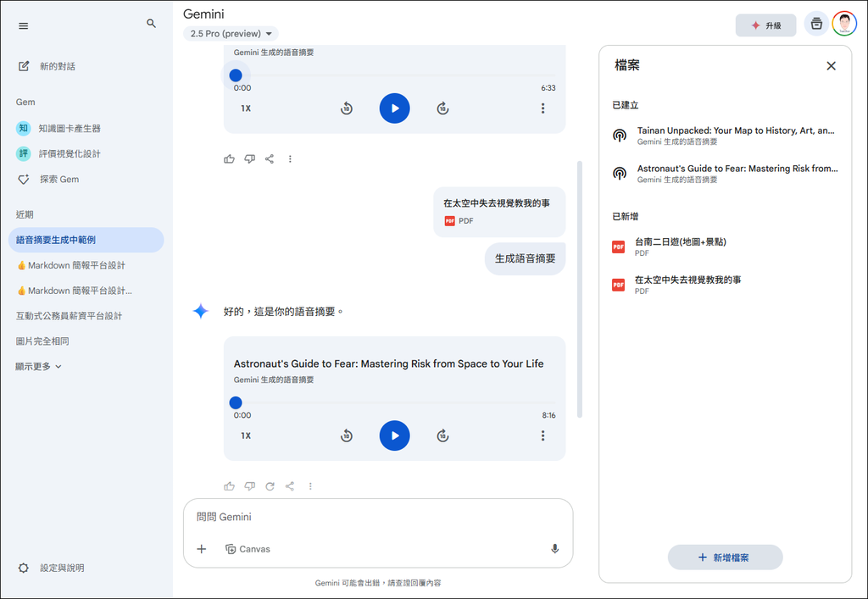Open more menu below Astronaut's Guide response

310,486
